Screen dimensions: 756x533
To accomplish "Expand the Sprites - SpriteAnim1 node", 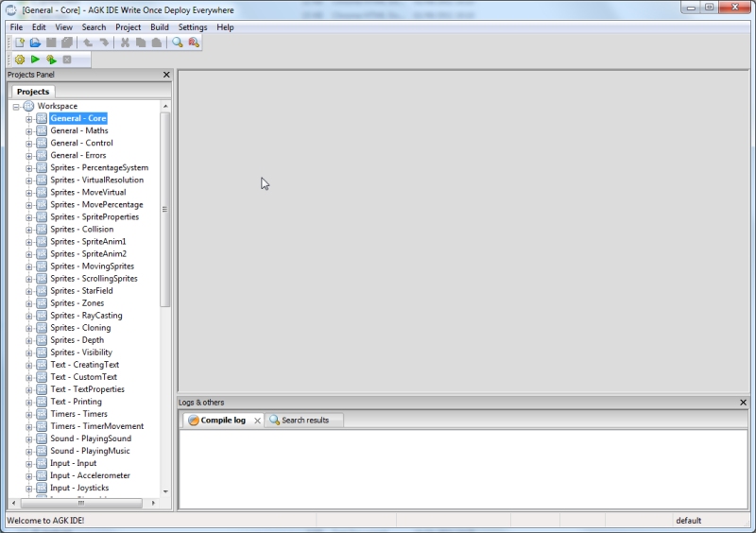I will pos(29,242).
